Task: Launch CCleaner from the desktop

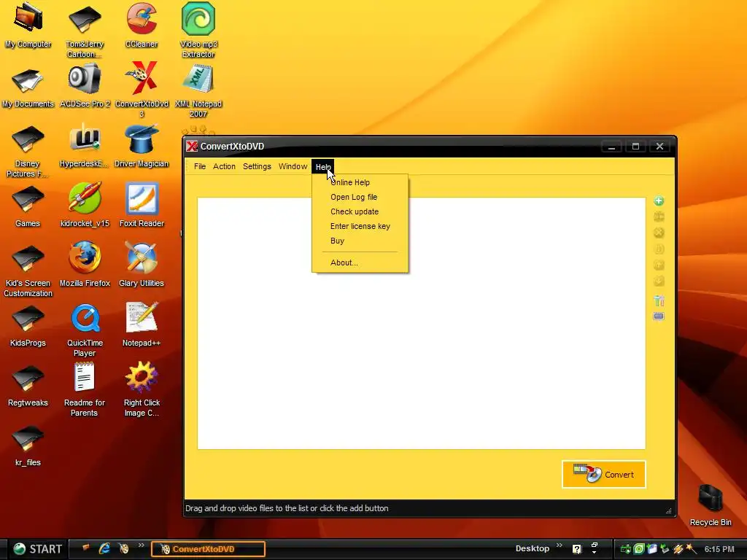Action: [142, 25]
